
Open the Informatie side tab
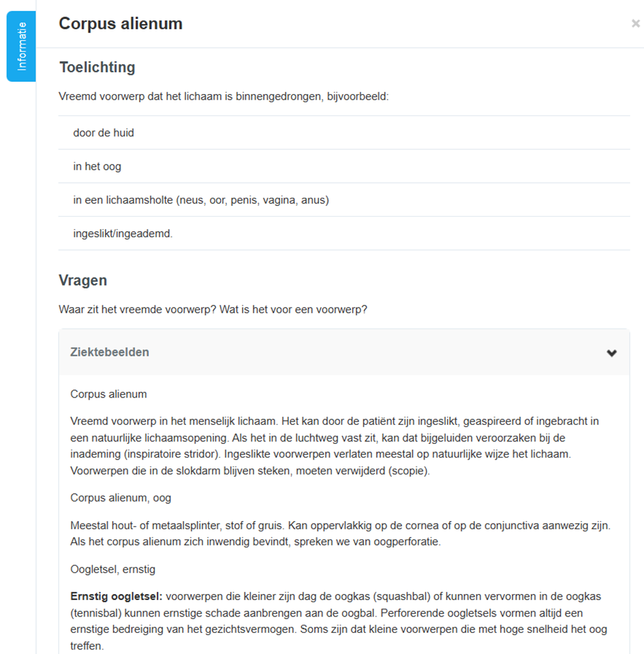click(x=21, y=46)
